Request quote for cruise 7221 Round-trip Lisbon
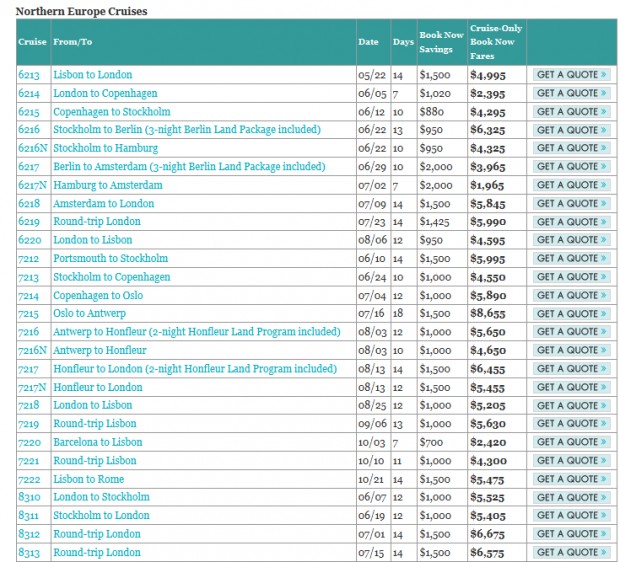 point(571,460)
